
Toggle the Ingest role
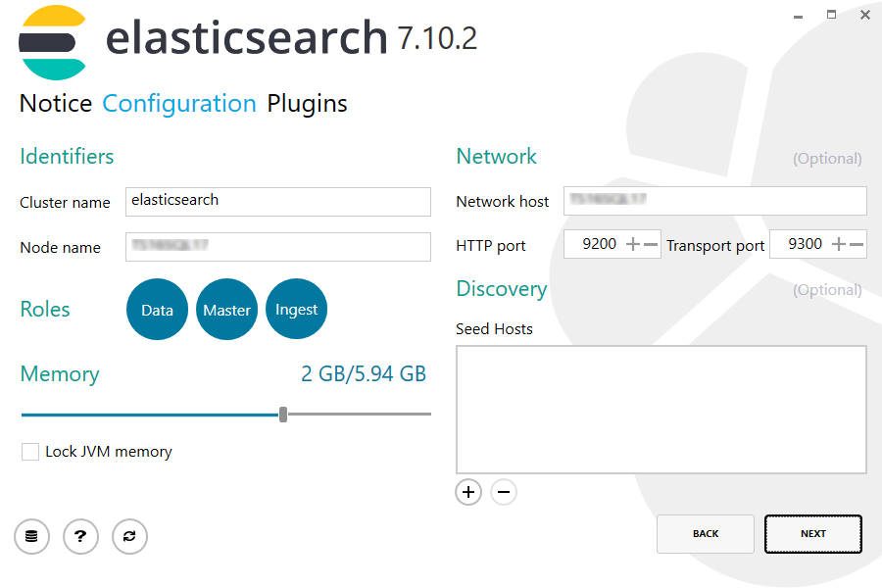pyautogui.click(x=296, y=309)
